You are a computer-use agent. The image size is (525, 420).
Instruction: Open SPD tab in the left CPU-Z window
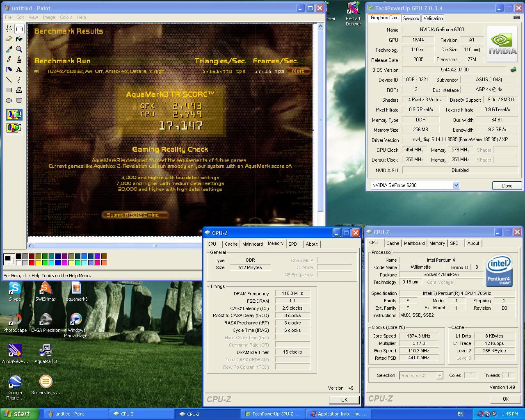[292, 244]
